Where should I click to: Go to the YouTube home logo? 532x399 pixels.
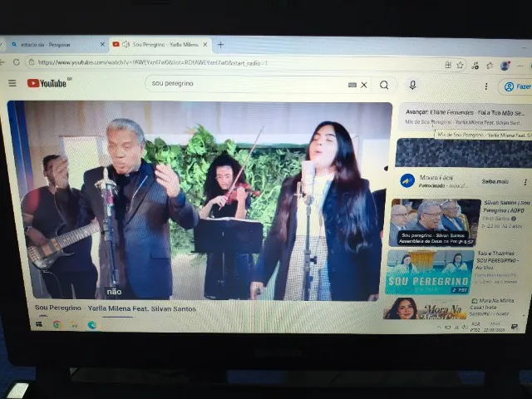click(x=49, y=83)
